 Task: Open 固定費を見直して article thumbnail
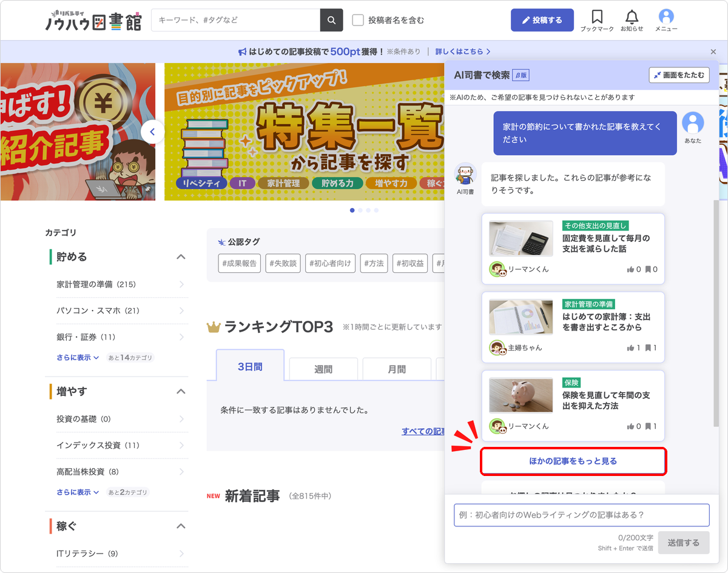pos(521,239)
